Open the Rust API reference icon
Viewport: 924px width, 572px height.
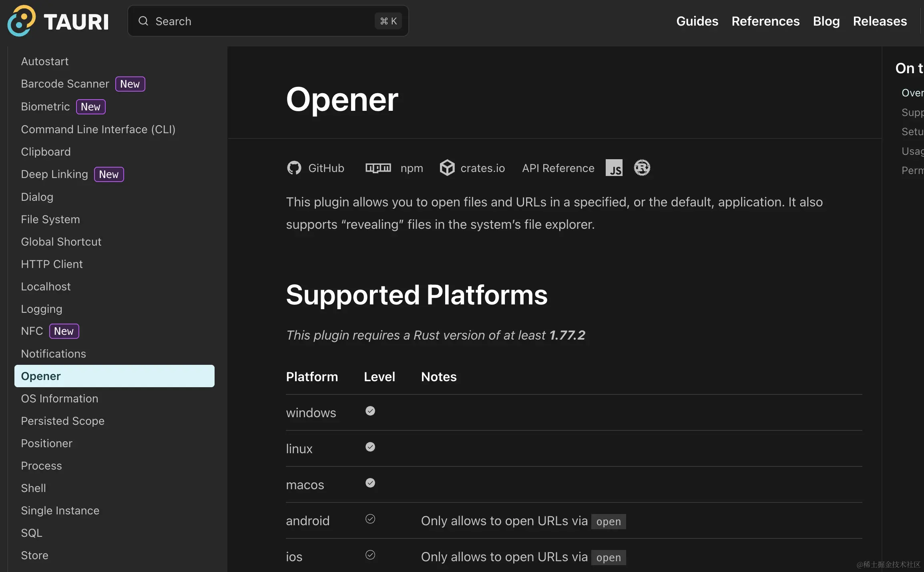(x=642, y=168)
